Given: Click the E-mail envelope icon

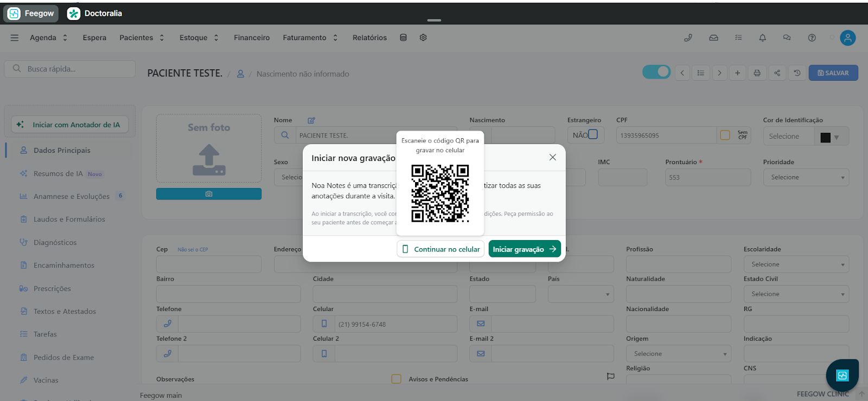Looking at the screenshot, I should tap(481, 324).
